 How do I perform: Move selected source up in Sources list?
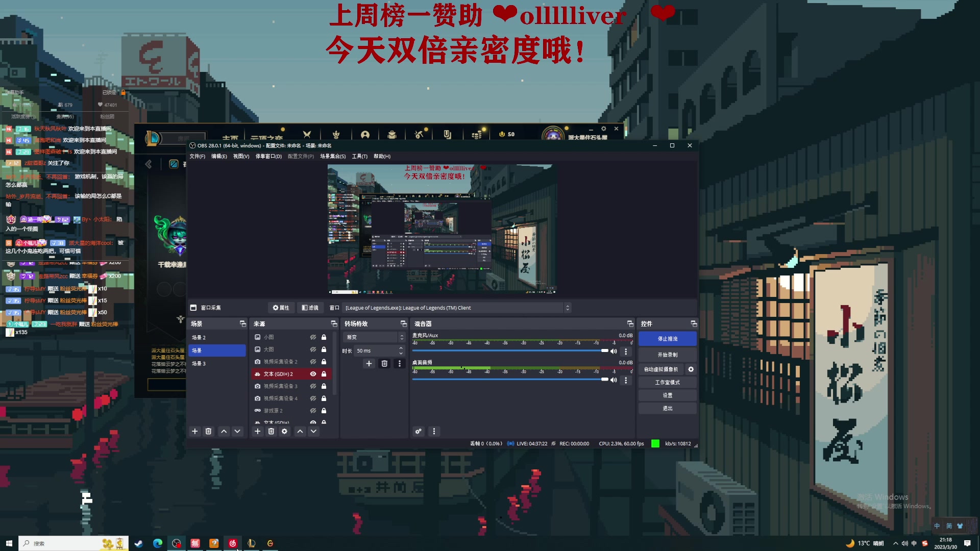[300, 432]
